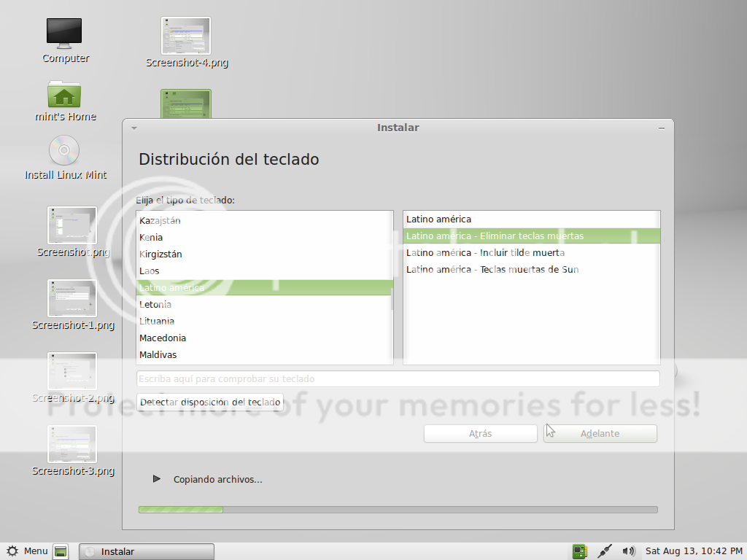The image size is (747, 560).
Task: Select Letonia in the country list
Action: pos(155,304)
